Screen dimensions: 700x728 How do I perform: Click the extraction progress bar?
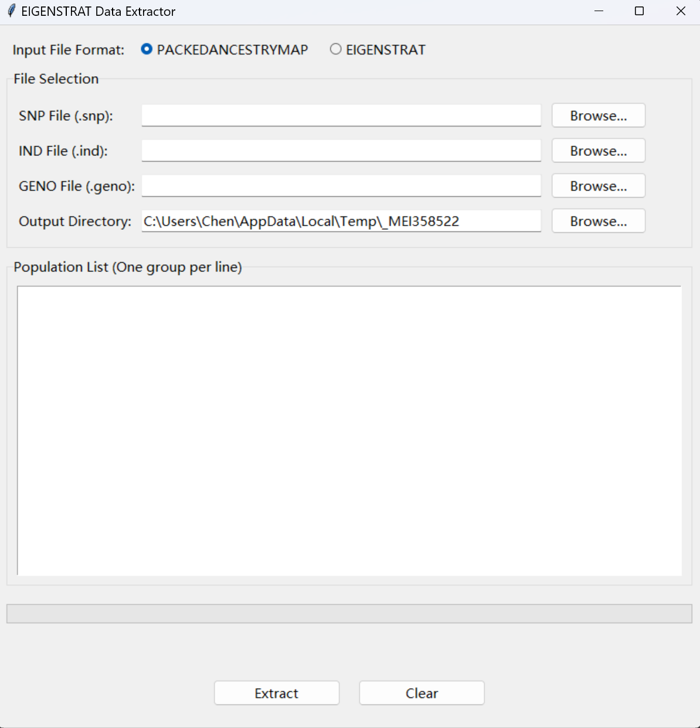pyautogui.click(x=349, y=614)
